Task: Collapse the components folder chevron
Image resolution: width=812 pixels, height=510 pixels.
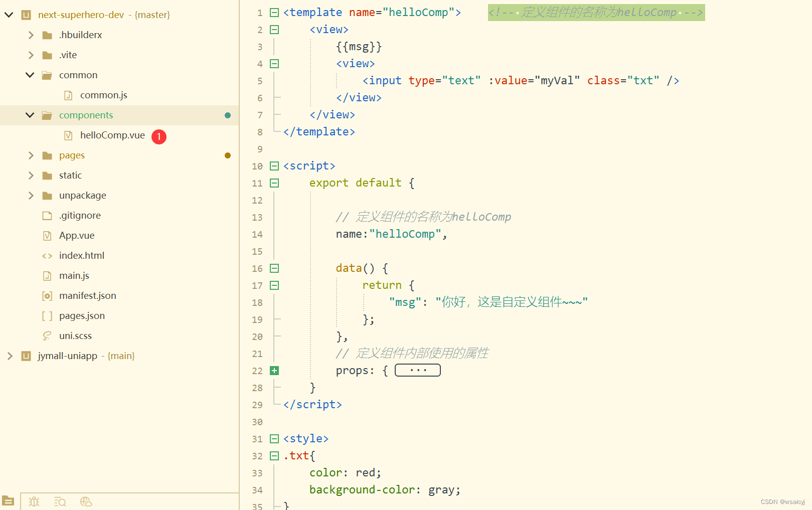Action: [x=30, y=115]
